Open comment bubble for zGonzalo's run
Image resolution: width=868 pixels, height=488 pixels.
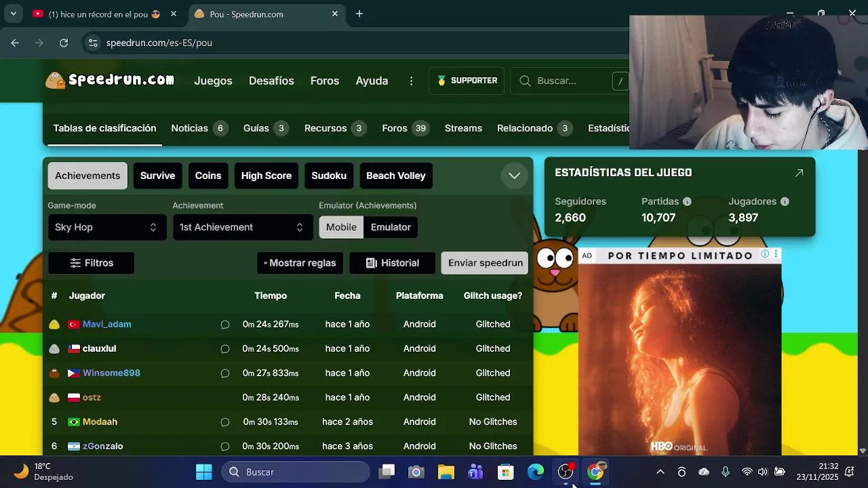(225, 447)
